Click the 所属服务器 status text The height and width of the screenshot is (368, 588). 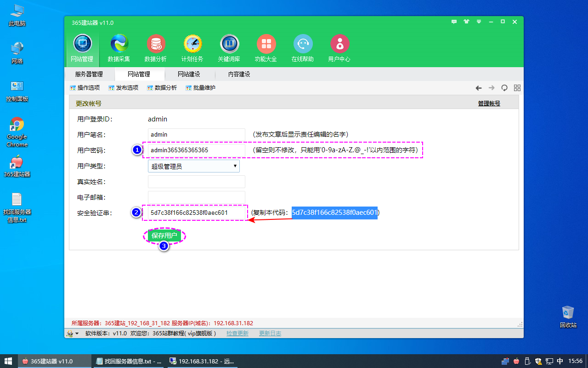click(x=162, y=323)
